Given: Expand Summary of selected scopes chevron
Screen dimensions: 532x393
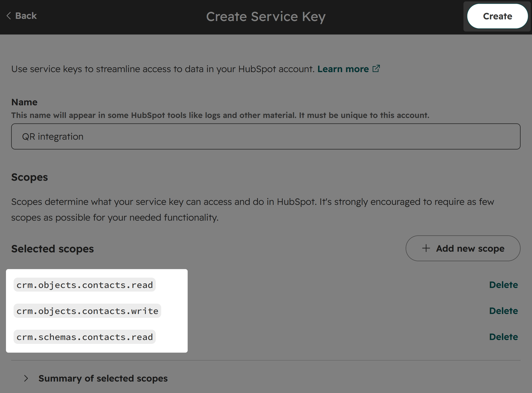Looking at the screenshot, I should pyautogui.click(x=26, y=378).
